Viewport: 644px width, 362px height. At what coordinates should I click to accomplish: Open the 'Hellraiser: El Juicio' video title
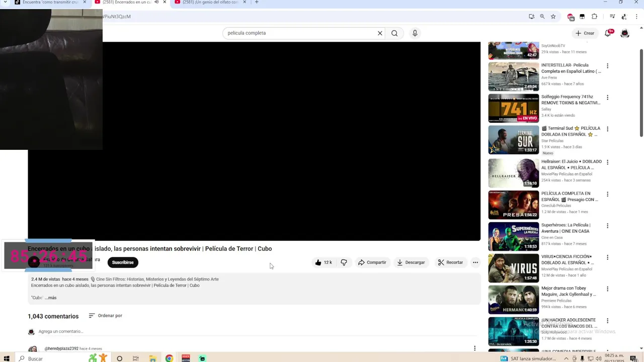click(571, 164)
